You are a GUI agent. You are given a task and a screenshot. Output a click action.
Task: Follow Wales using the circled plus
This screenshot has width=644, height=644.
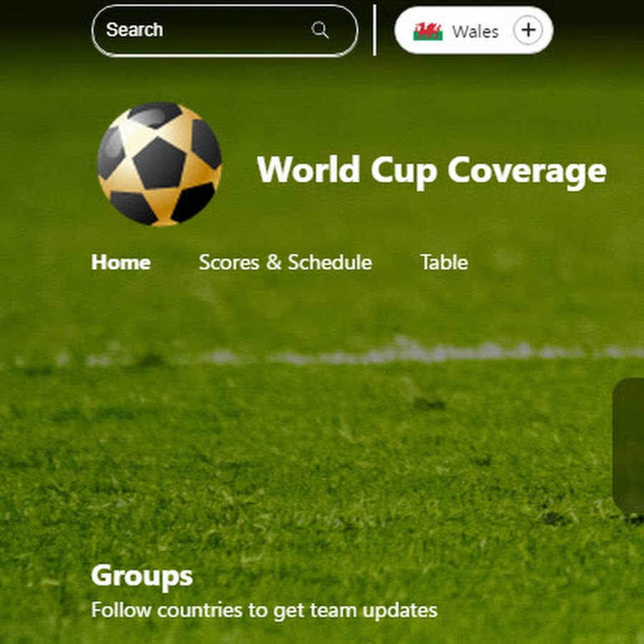click(x=528, y=30)
